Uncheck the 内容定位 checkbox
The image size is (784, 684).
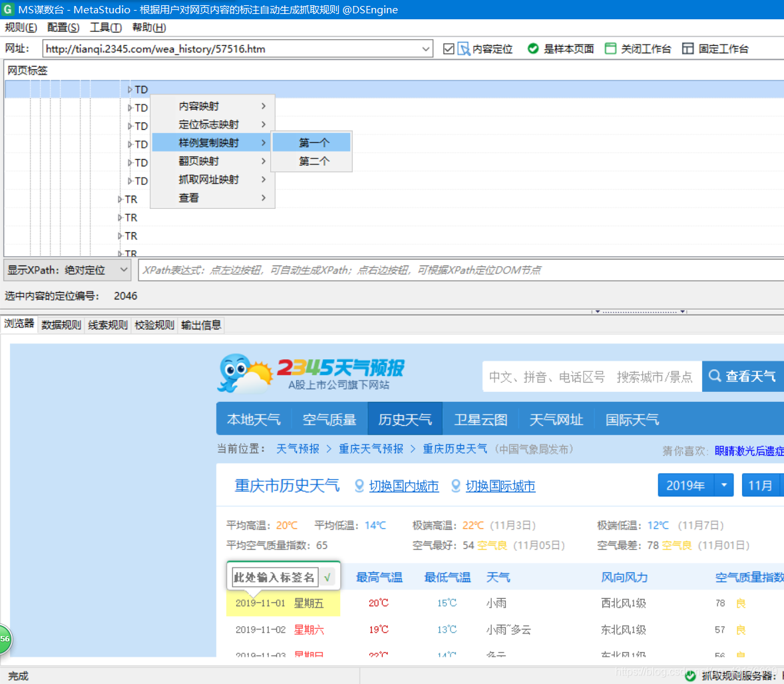450,48
